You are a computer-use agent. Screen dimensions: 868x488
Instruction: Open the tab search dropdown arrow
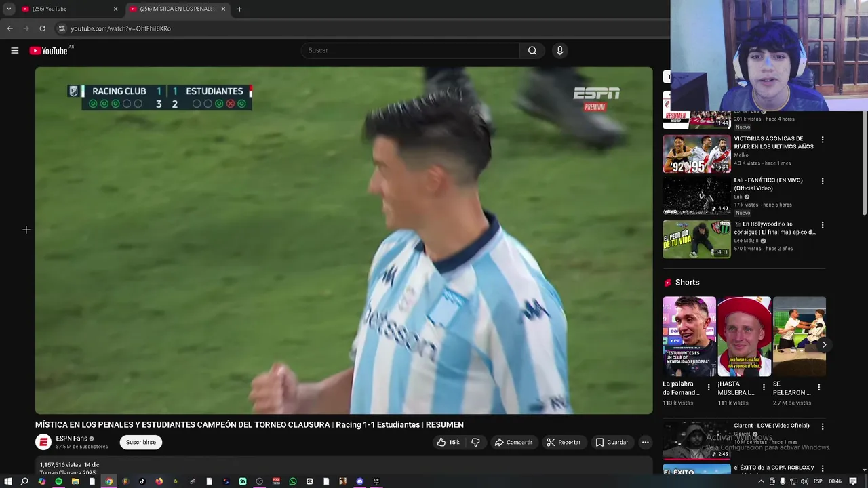(9, 9)
